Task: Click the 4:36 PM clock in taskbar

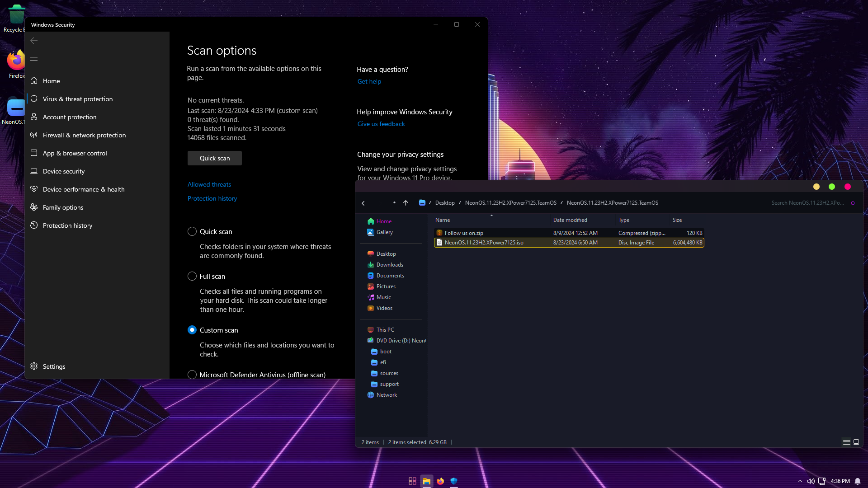Action: tap(840, 481)
